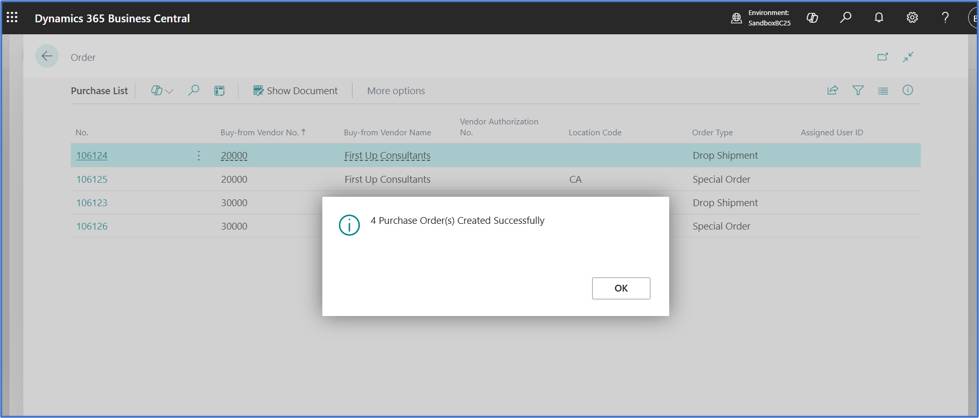This screenshot has height=418, width=979.
Task: Open in Excel / edit list icon
Action: (219, 91)
